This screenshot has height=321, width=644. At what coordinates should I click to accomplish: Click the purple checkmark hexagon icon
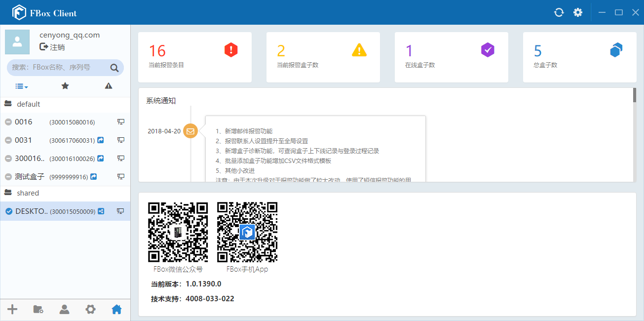click(x=488, y=50)
